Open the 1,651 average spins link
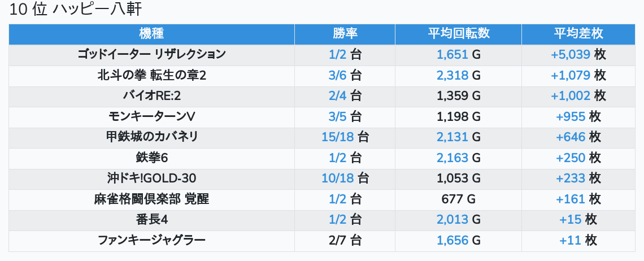 452,55
